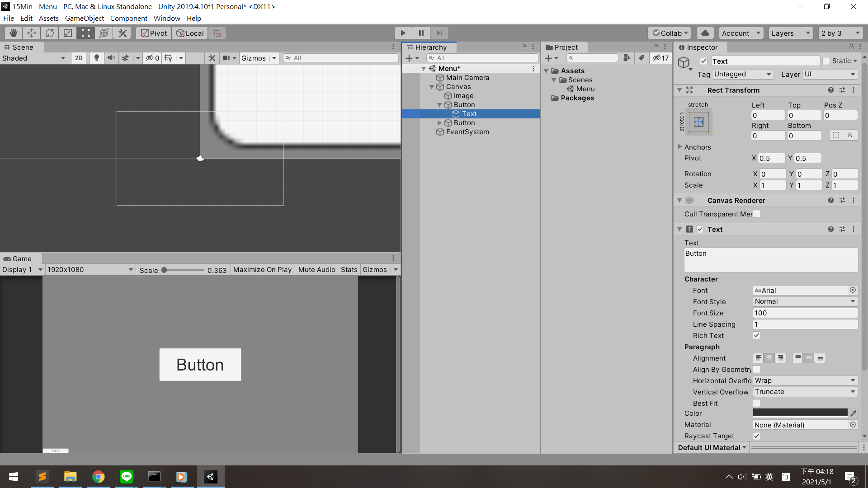Open the Font Style dropdown
Viewport: 868px width, 488px height.
(805, 301)
